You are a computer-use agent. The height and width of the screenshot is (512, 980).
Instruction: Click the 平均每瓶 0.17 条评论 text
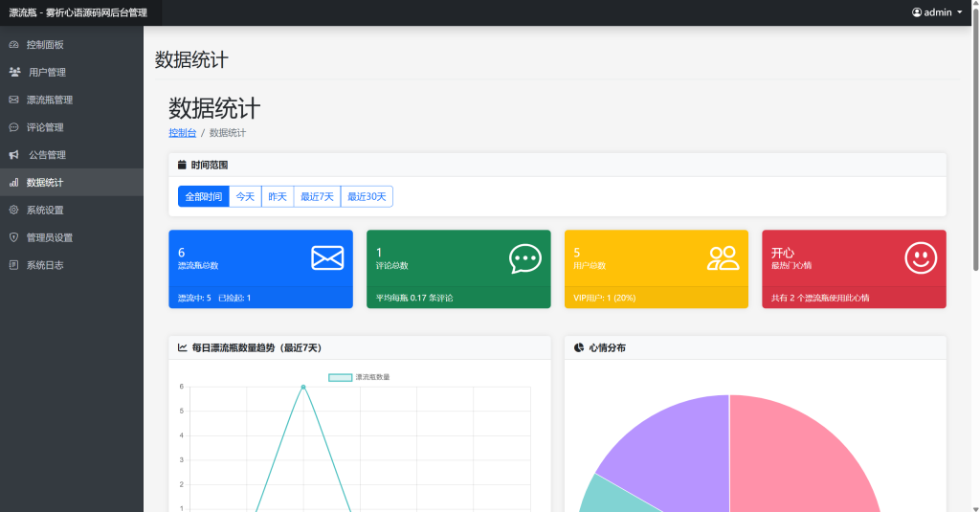tap(414, 298)
